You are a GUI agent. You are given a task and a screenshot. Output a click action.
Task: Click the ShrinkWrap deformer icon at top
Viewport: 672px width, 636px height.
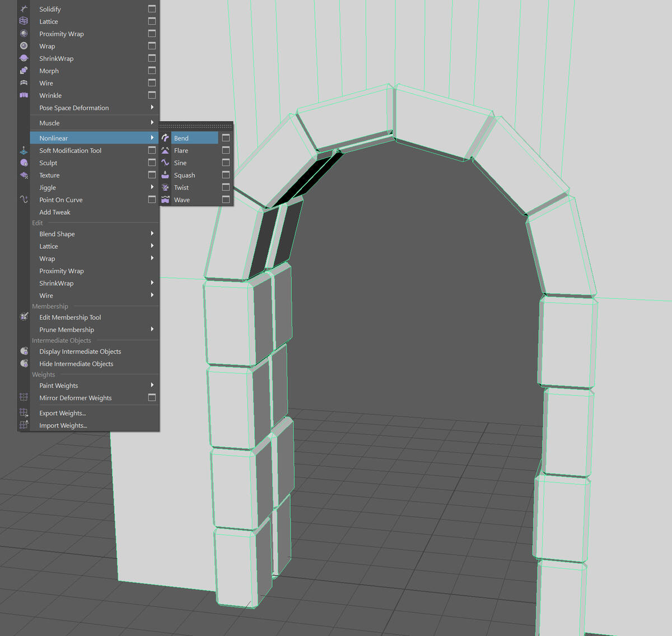(24, 58)
